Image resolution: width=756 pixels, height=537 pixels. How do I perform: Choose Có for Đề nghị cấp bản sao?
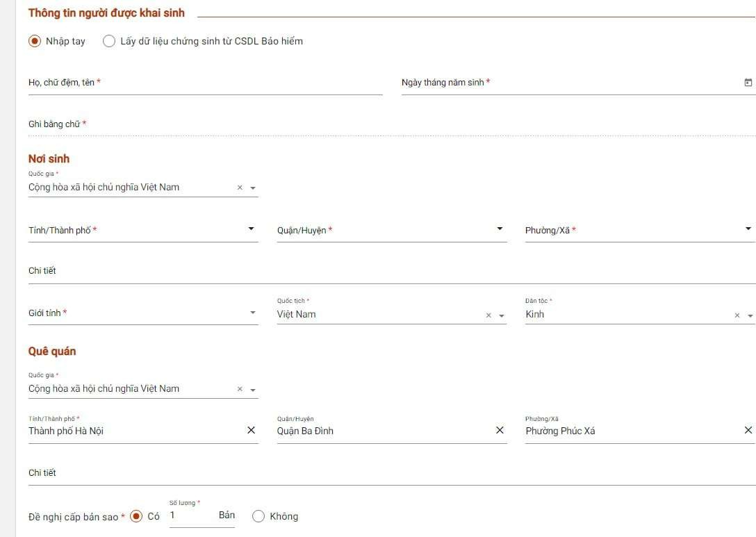click(136, 516)
